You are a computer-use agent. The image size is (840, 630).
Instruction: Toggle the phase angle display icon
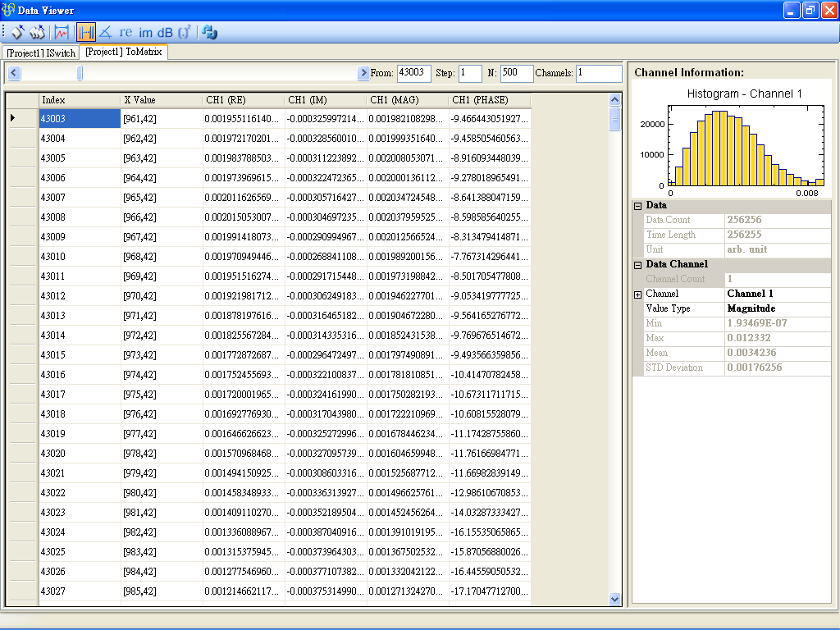(x=105, y=32)
